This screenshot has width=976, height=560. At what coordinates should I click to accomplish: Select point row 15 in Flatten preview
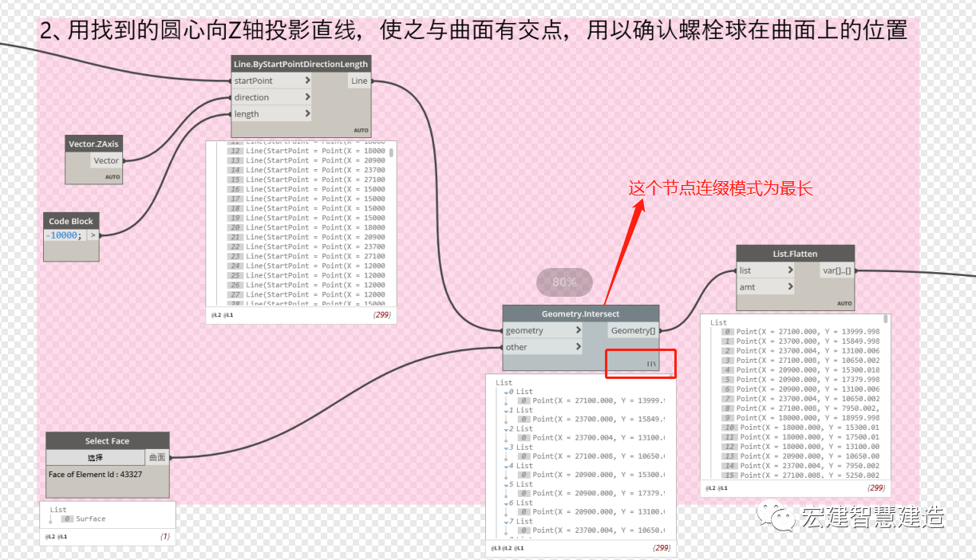point(800,475)
